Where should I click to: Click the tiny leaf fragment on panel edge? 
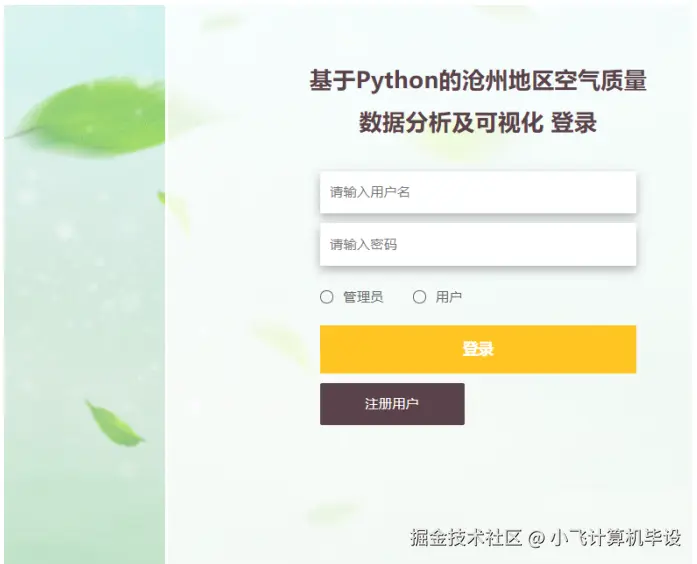(161, 197)
